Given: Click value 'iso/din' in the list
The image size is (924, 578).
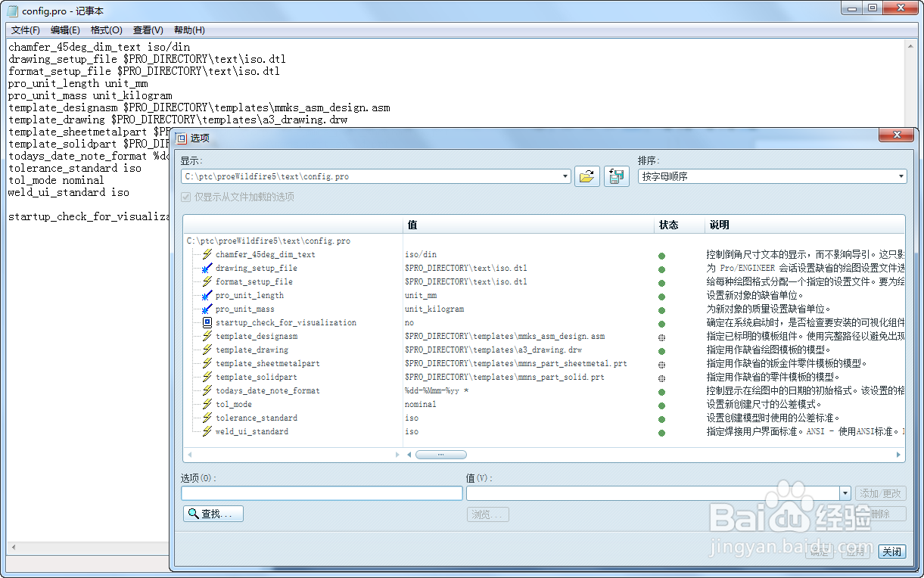Looking at the screenshot, I should point(421,254).
